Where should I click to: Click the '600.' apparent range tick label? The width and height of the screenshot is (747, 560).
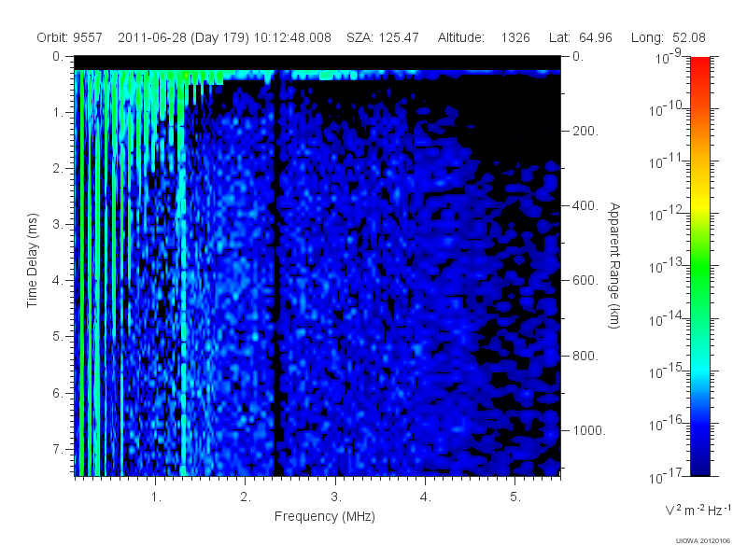pyautogui.click(x=585, y=281)
